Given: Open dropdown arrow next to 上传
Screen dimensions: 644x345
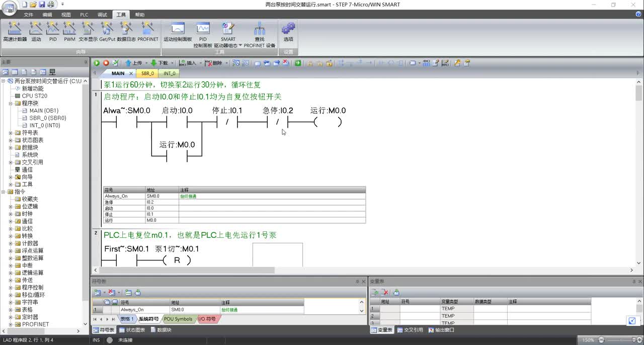Looking at the screenshot, I should coord(146,63).
